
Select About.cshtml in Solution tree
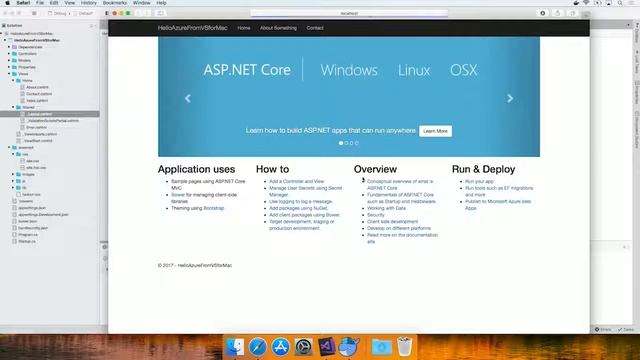(37, 87)
